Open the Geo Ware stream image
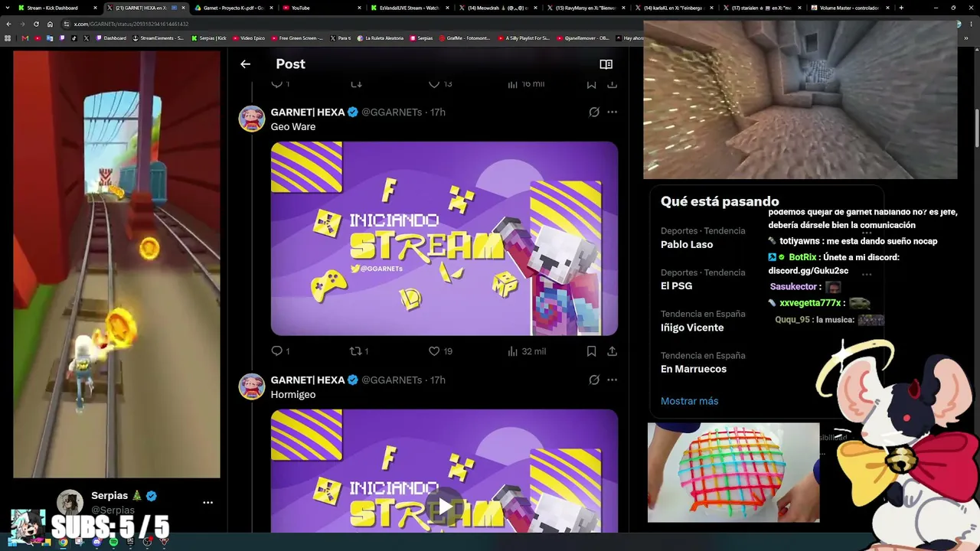 tap(444, 239)
